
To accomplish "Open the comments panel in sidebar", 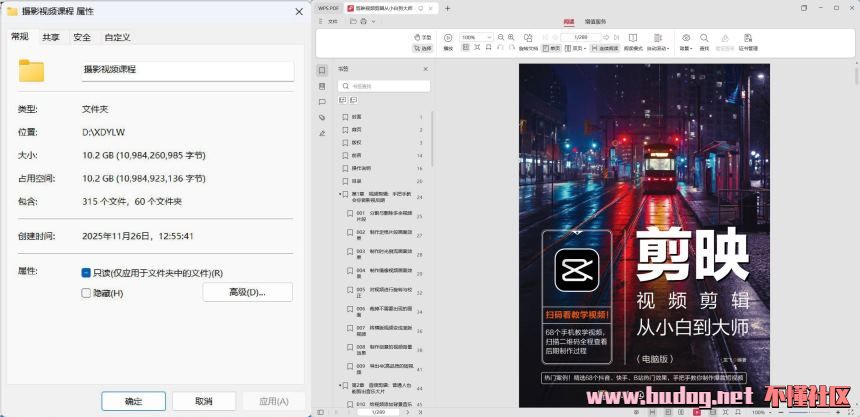I will [322, 101].
